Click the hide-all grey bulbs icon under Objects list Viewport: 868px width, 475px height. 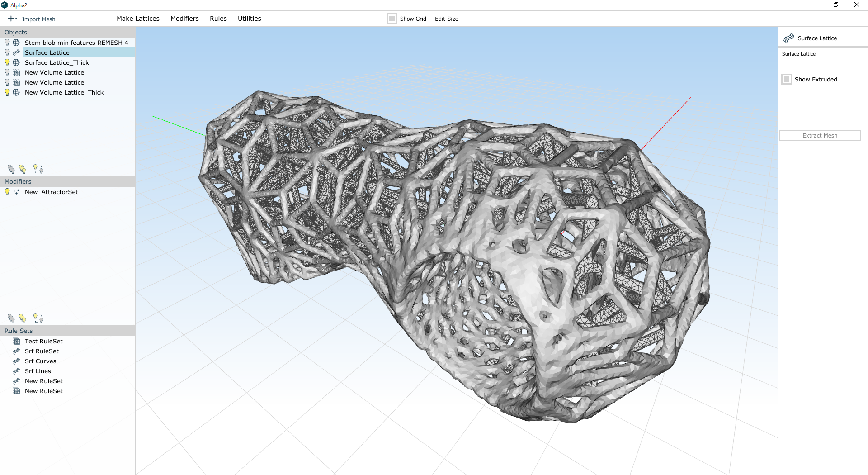[11, 169]
